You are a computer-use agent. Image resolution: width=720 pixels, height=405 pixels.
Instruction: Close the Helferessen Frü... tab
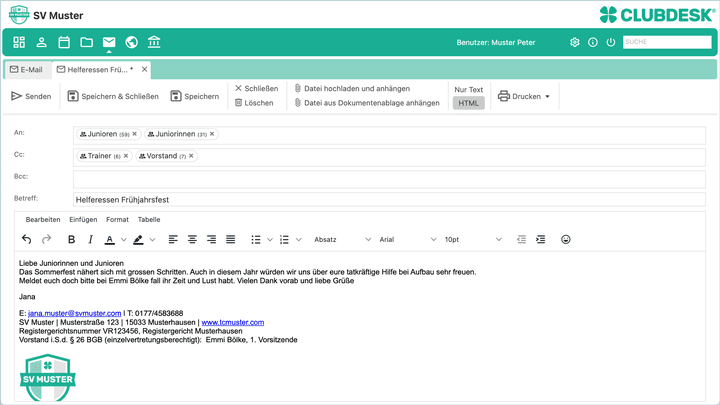[x=144, y=69]
